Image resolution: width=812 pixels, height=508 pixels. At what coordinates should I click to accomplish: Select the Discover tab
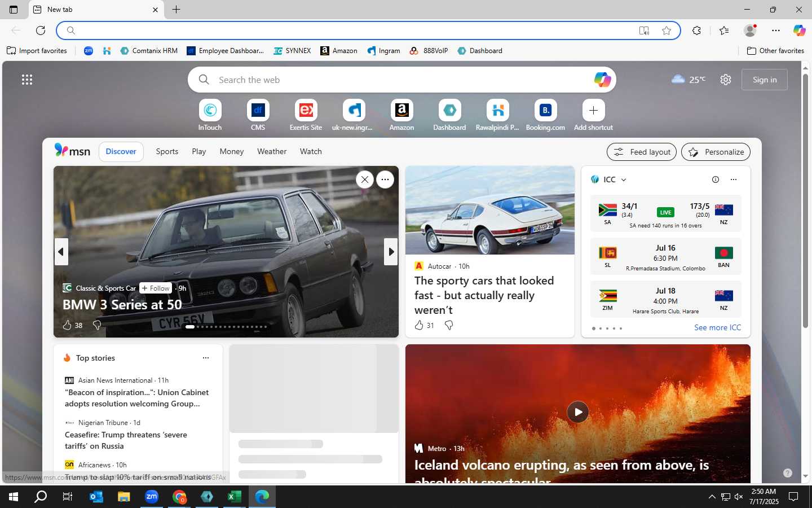121,151
